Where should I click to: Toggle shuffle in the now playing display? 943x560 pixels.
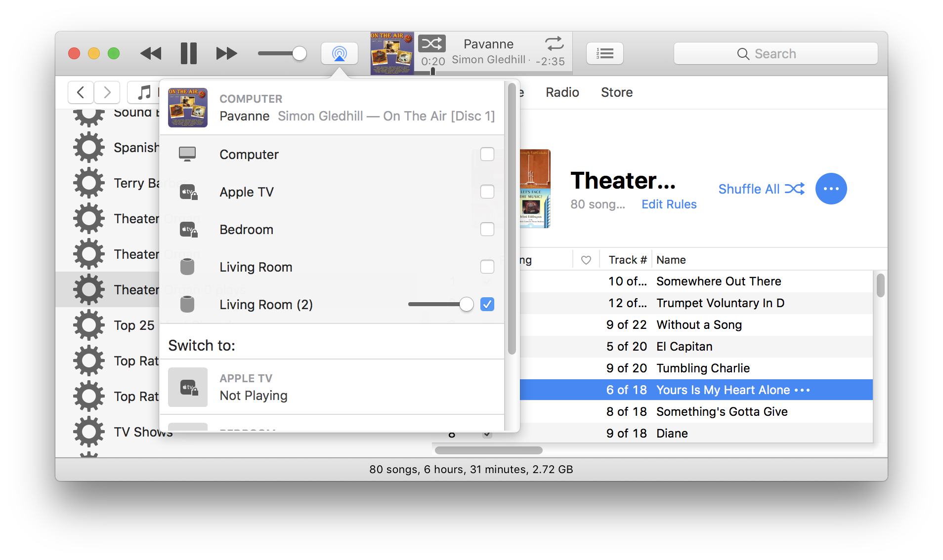(x=432, y=44)
